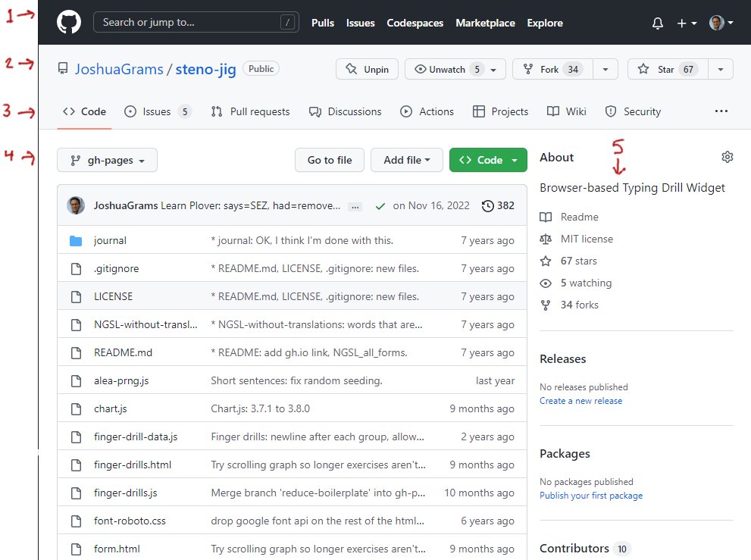Screen dimensions: 751x560
Task: Open the .gitignore file
Action: pyautogui.click(x=117, y=269)
